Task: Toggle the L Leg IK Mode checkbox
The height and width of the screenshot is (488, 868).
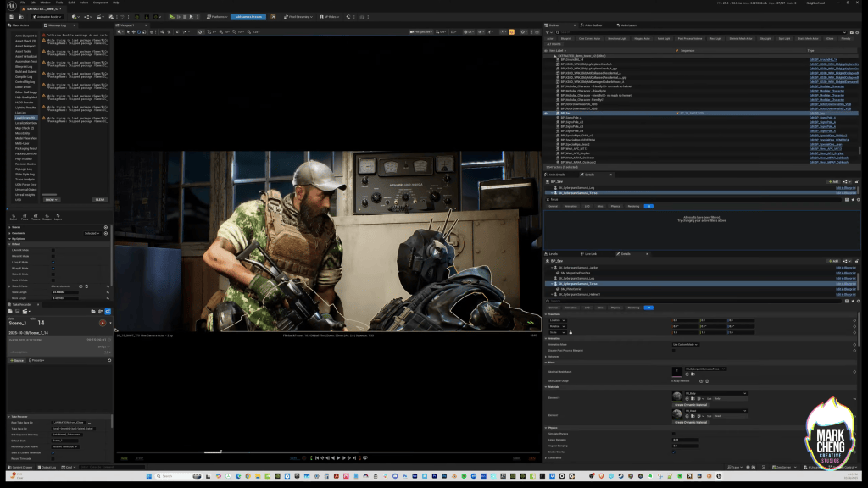Action: coord(53,263)
